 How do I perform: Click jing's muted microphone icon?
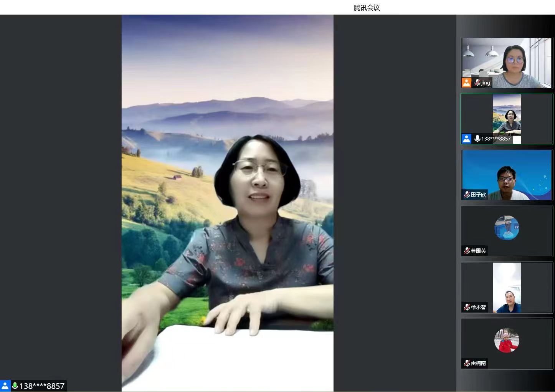click(477, 83)
